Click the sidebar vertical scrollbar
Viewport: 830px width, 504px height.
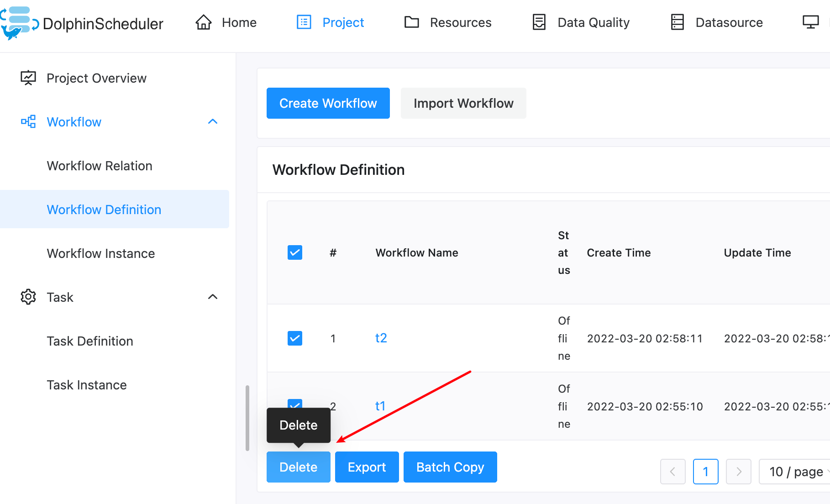tap(247, 418)
